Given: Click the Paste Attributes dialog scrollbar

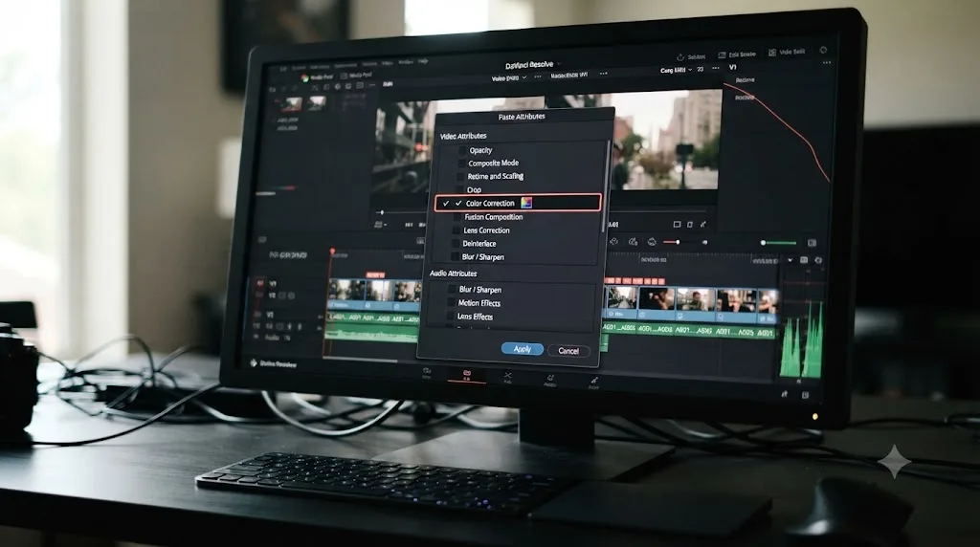Looking at the screenshot, I should click(x=606, y=186).
